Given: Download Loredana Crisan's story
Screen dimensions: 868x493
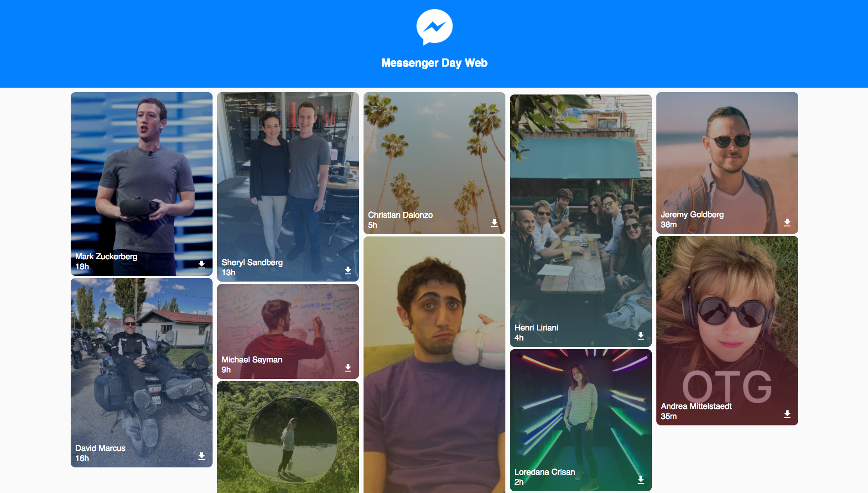Looking at the screenshot, I should click(x=641, y=480).
